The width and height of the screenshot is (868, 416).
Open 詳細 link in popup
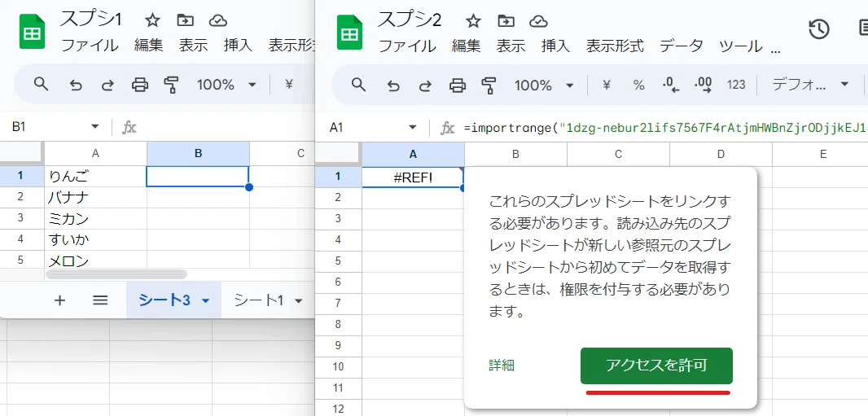(x=502, y=365)
